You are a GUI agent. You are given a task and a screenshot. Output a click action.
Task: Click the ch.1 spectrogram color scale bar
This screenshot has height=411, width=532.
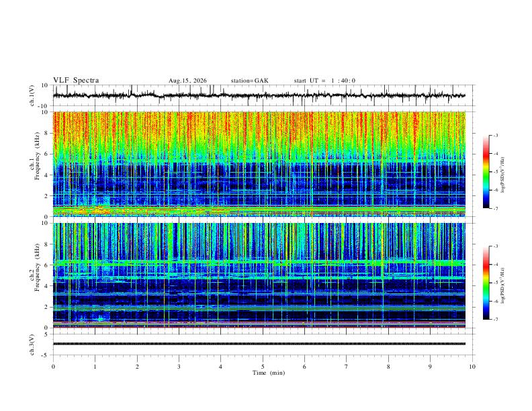(x=486, y=172)
